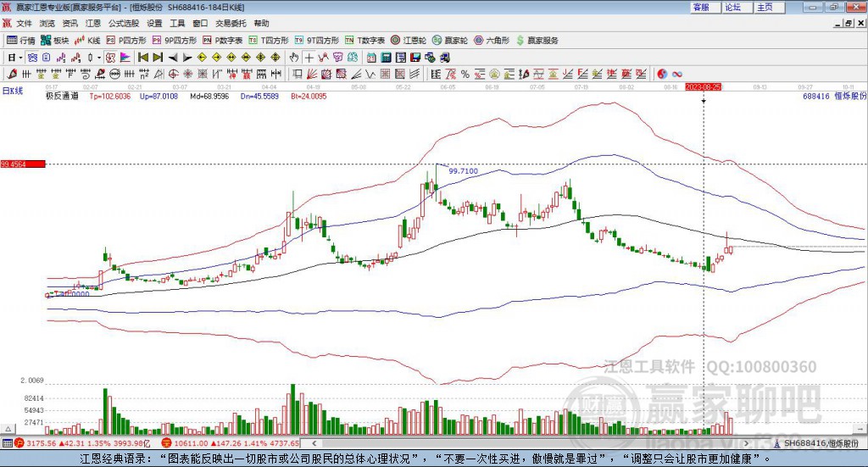This screenshot has height=467, width=868.
Task: Open the calculator icon
Action: click(x=386, y=58)
